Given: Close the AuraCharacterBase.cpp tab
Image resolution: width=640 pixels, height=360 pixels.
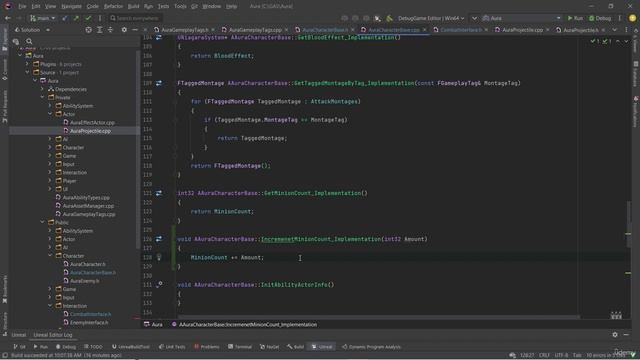Looking at the screenshot, I should pyautogui.click(x=424, y=30).
